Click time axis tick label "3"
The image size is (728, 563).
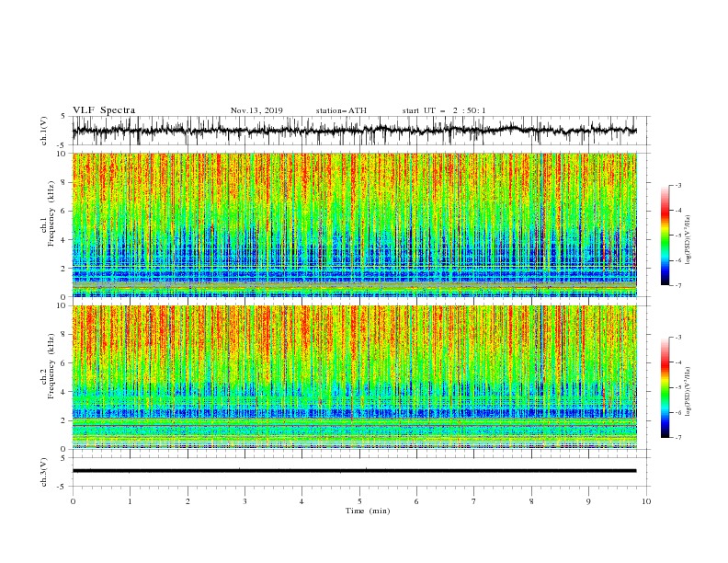click(x=245, y=501)
